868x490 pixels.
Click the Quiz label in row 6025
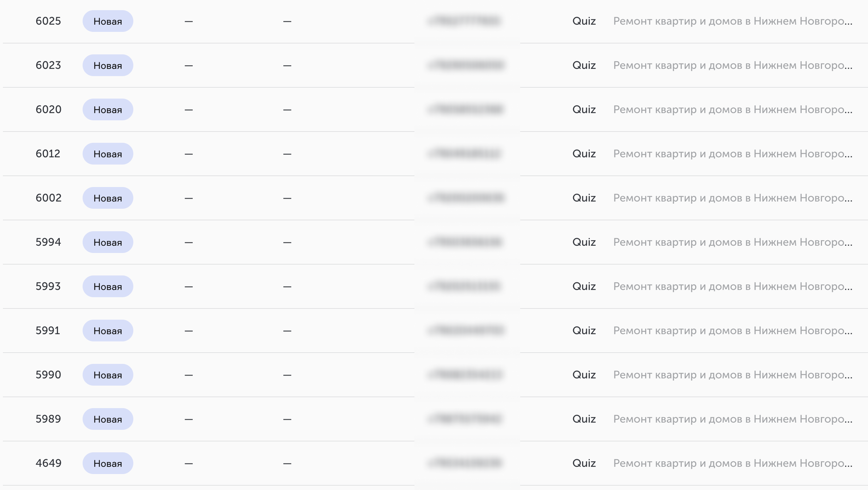[x=584, y=21]
